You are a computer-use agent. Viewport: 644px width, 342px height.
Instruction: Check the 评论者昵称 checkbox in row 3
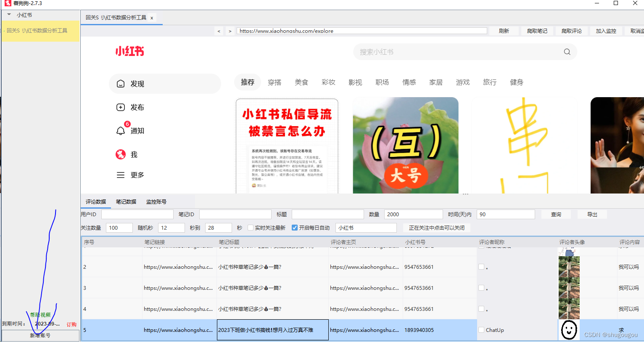point(481,288)
